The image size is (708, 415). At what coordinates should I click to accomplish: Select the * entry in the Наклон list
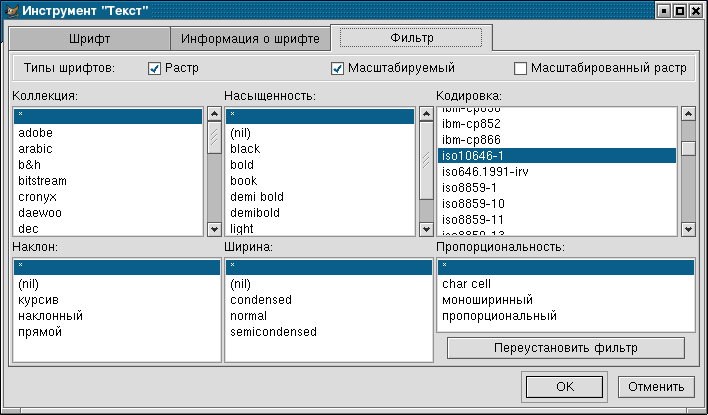click(x=117, y=267)
